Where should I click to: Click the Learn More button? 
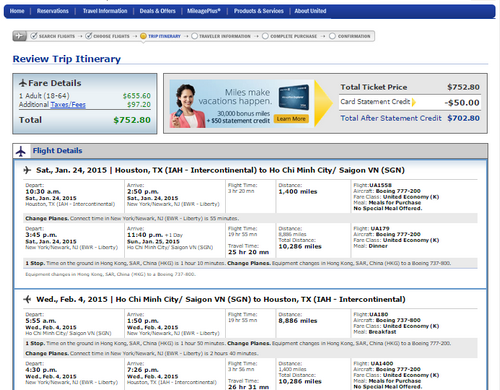[x=291, y=119]
